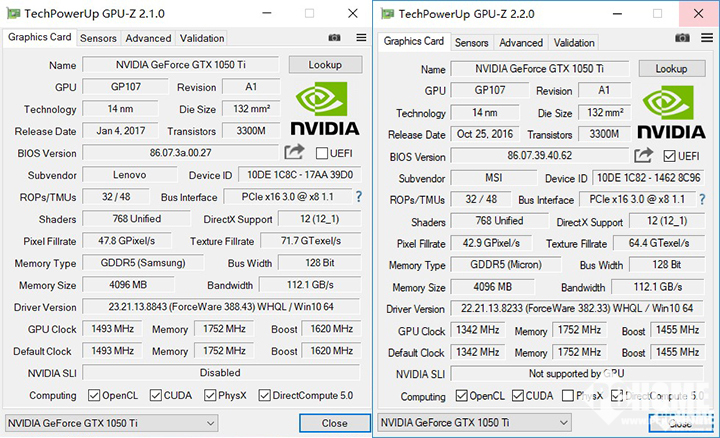The width and height of the screenshot is (720, 438).
Task: Click GPU-Z 2.1.0 title bar app icon
Action: pos(13,14)
